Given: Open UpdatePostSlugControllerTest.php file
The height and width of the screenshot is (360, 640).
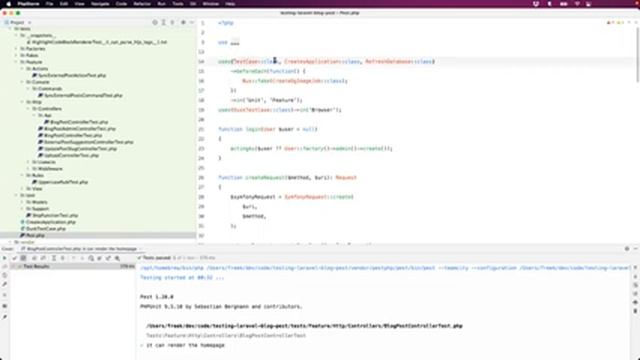Looking at the screenshot, I should 78,149.
